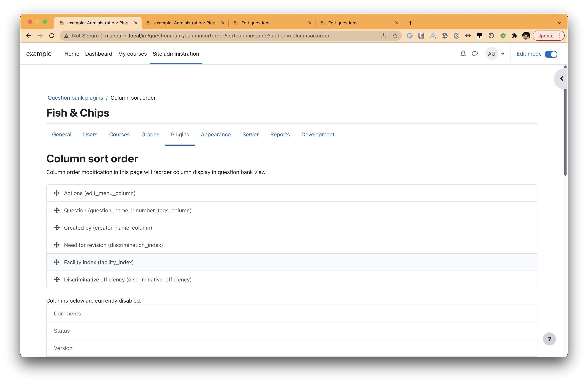Switch to the General admin tab

tap(61, 134)
